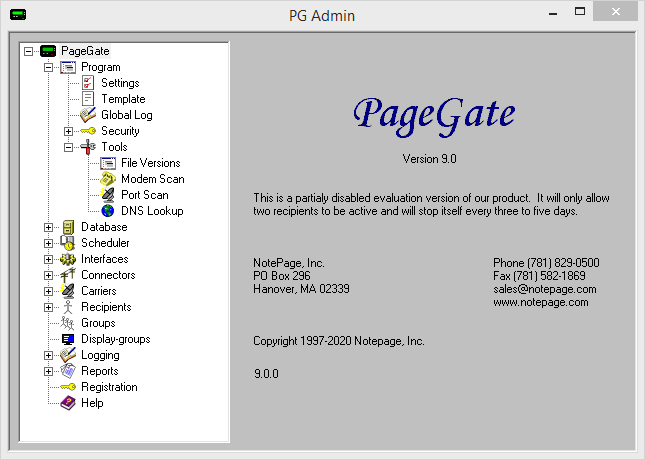The width and height of the screenshot is (645, 460).
Task: Click the Interfaces gears icon
Action: tap(68, 259)
